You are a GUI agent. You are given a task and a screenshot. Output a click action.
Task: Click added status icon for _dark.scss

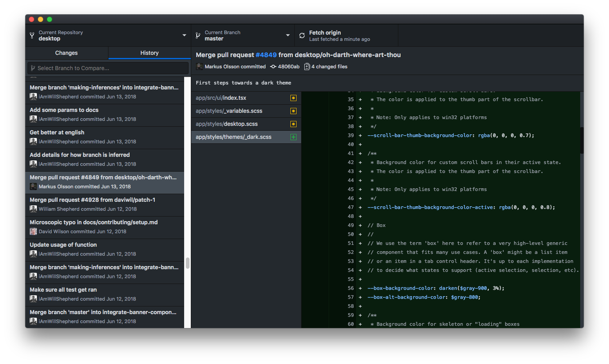click(293, 137)
